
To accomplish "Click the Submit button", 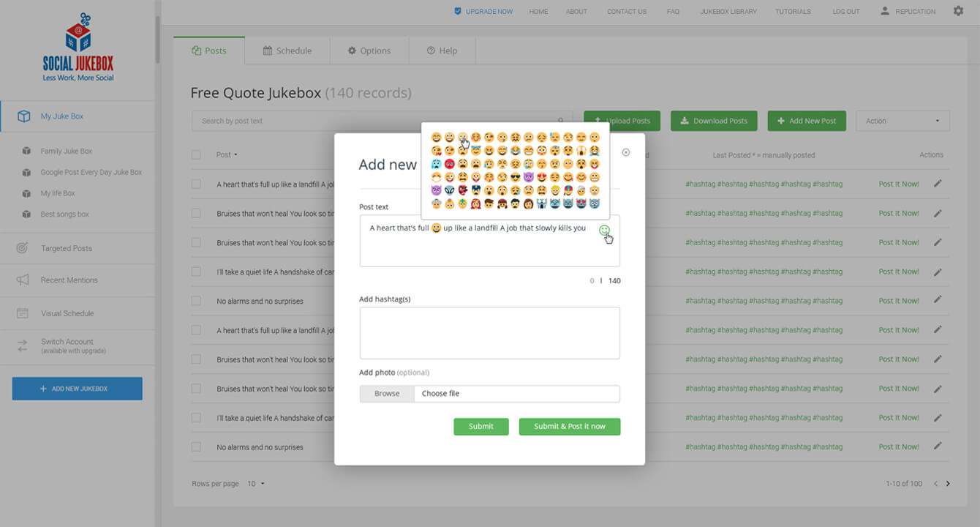I will (480, 426).
